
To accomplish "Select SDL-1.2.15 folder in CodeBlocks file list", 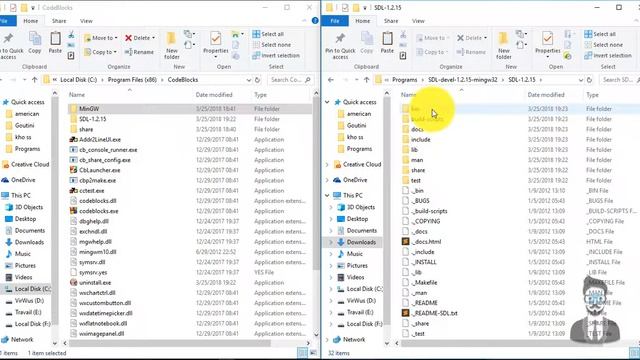I will tap(92, 119).
